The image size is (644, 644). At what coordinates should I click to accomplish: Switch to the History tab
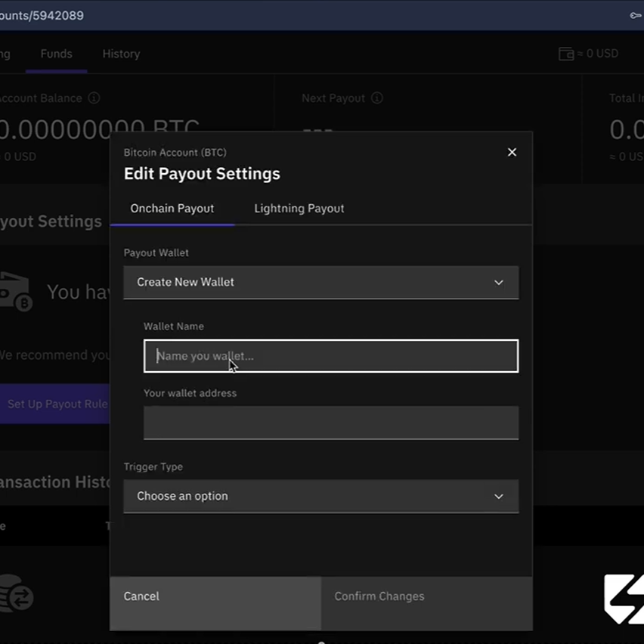coord(121,54)
